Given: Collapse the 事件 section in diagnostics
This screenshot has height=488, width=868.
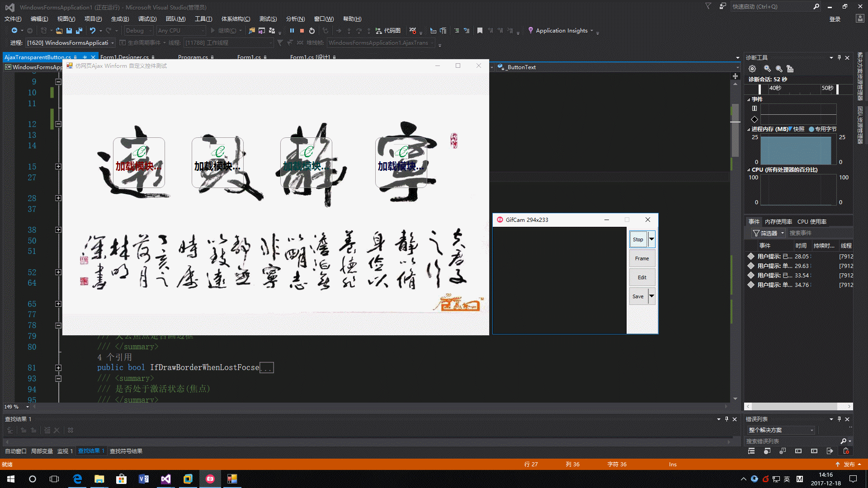Looking at the screenshot, I should [x=748, y=99].
